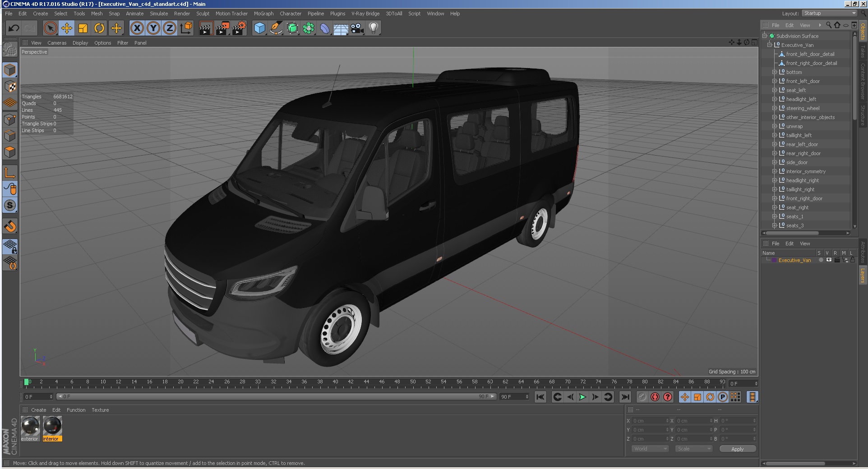The image size is (868, 469).
Task: Toggle Autokeying button
Action: (655, 397)
